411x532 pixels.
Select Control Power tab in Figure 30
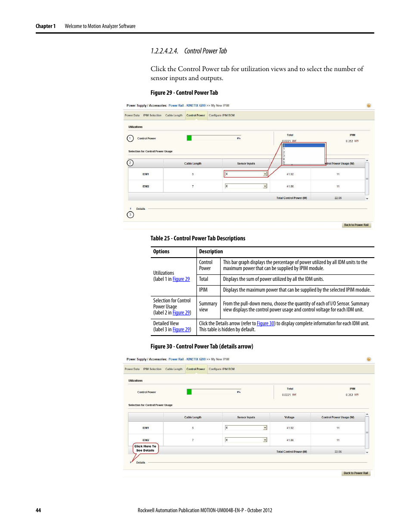[196, 369]
